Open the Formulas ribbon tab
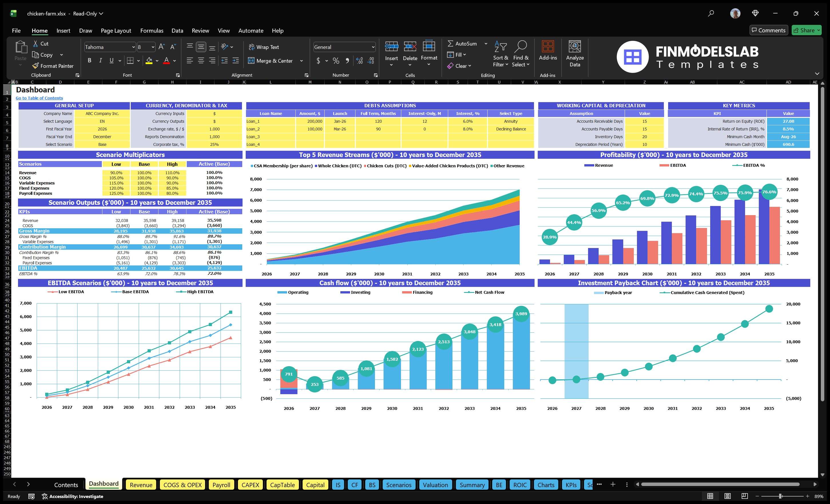The image size is (830, 504). point(152,31)
